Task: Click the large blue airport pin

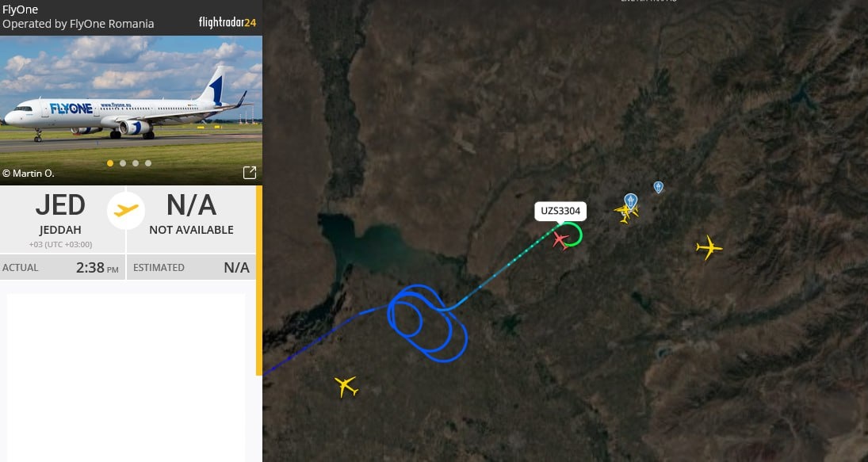Action: (630, 200)
